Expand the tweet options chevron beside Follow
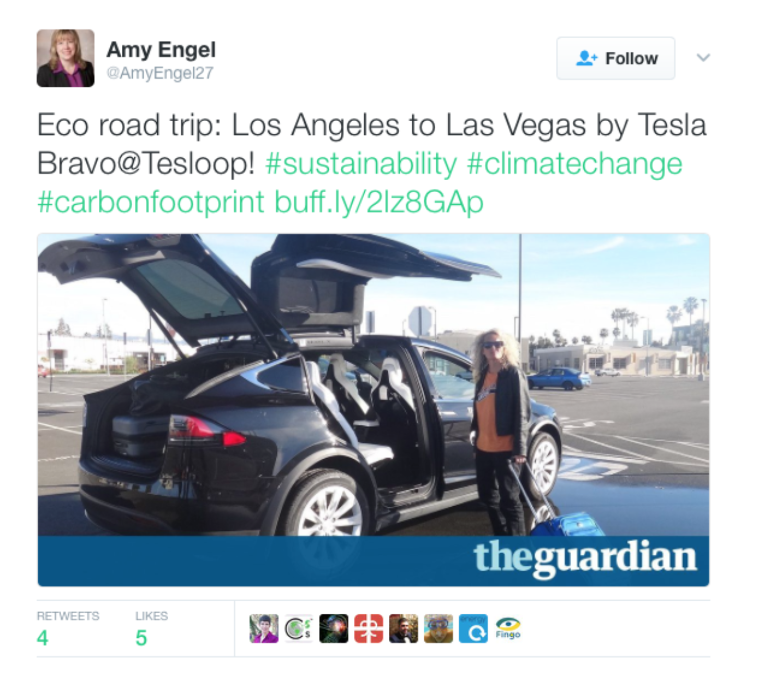The image size is (764, 700). pyautogui.click(x=703, y=57)
